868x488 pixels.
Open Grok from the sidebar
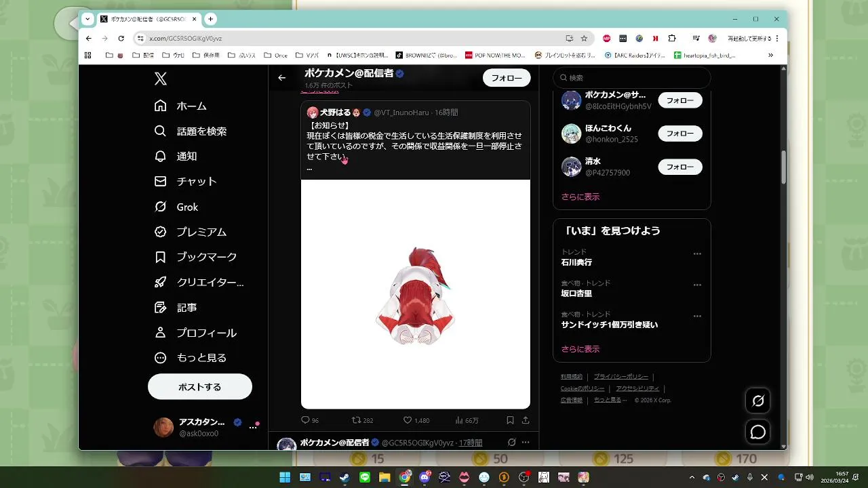pos(176,207)
